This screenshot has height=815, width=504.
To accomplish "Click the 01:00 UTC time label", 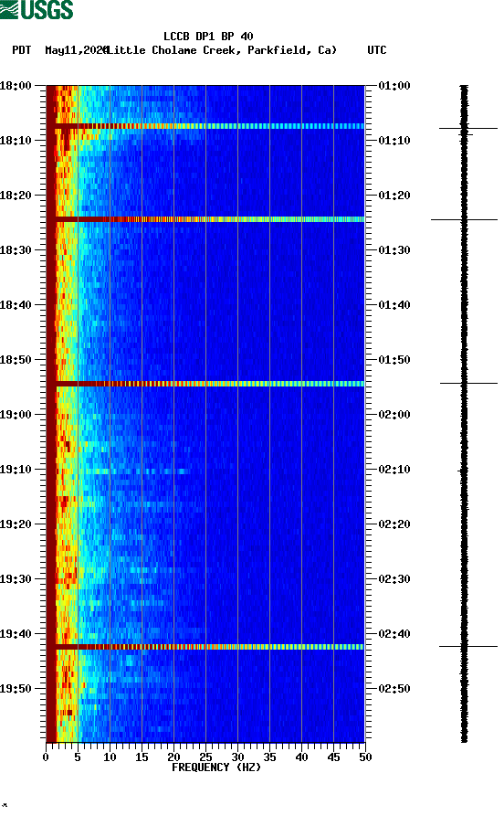I will (x=394, y=86).
